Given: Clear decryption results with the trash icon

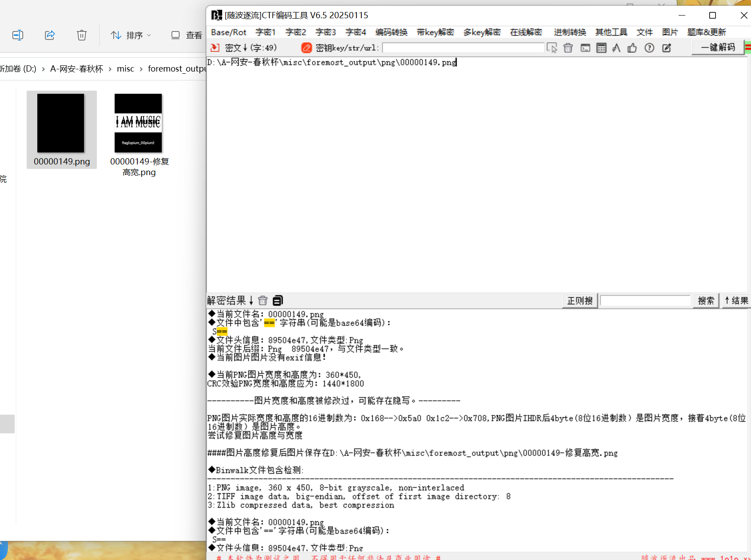Looking at the screenshot, I should pos(263,300).
